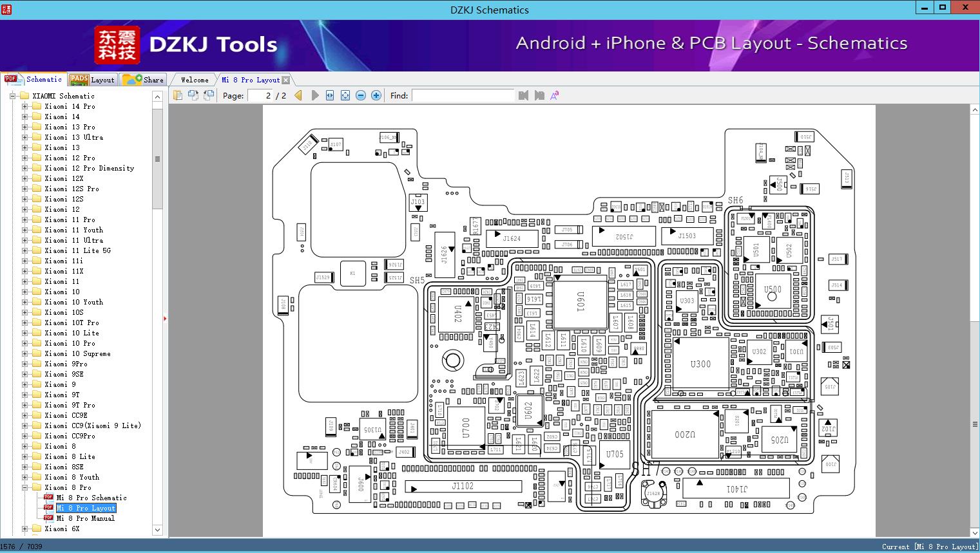
Task: Open the Share panel tab
Action: (x=144, y=80)
